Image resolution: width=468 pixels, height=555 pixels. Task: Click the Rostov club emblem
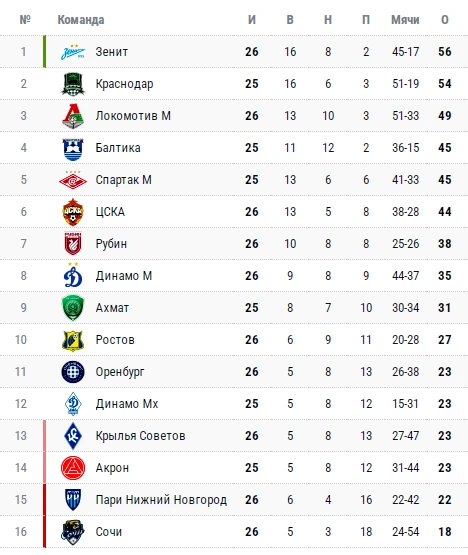tap(73, 340)
